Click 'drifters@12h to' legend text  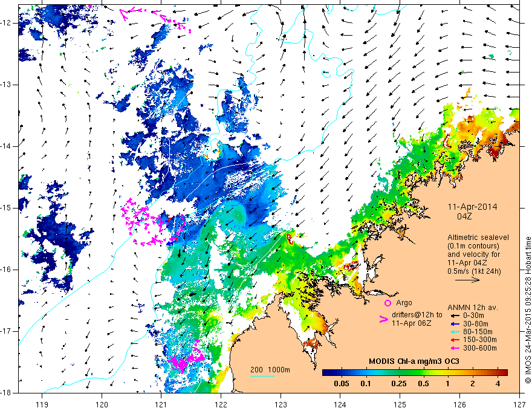coord(417,315)
